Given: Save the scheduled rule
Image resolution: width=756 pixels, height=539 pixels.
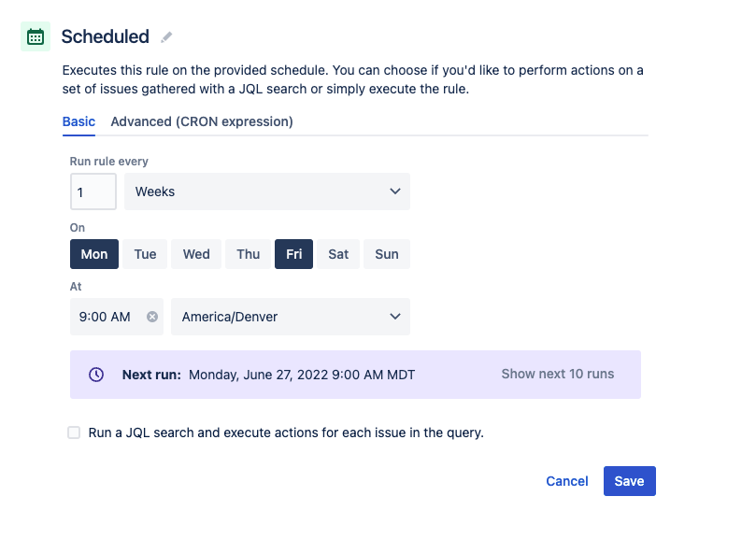Looking at the screenshot, I should tap(629, 481).
